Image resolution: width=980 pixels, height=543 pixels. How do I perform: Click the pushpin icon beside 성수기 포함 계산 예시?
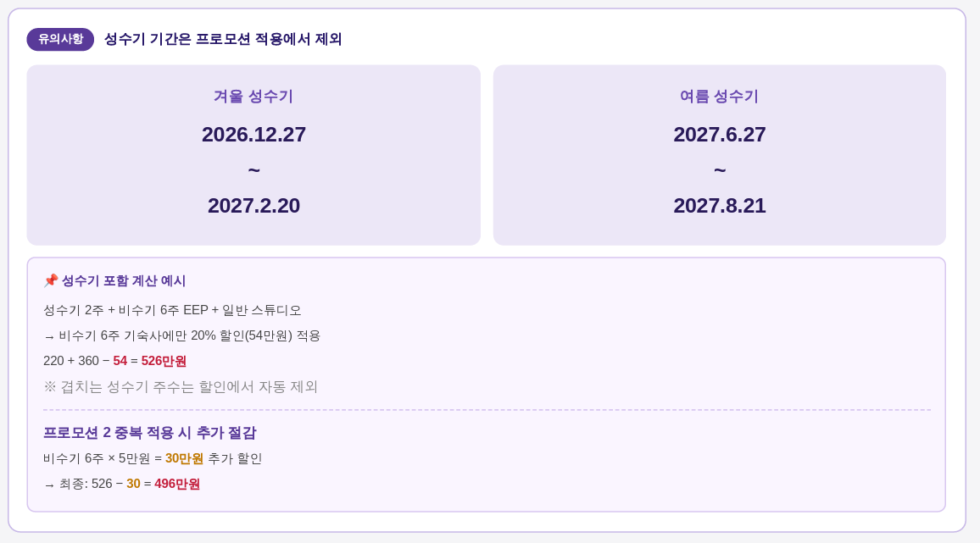(51, 280)
